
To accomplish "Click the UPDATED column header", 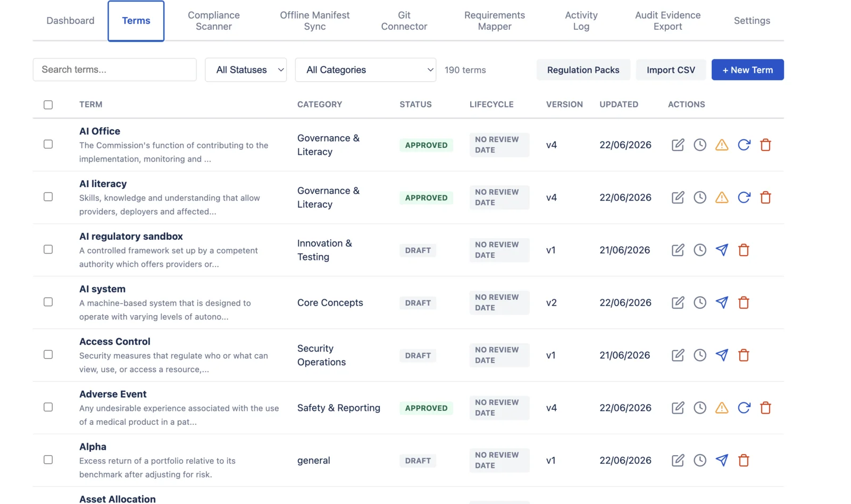I will point(619,104).
